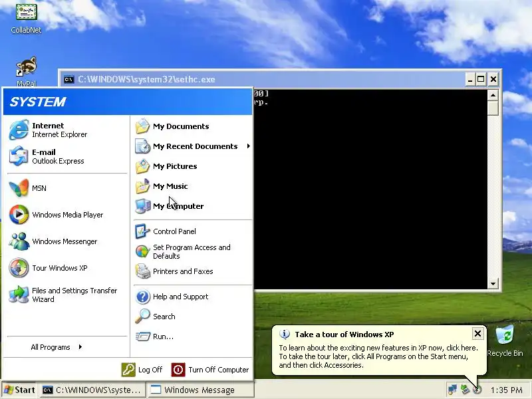Minimize the sethc.exe command window

click(470, 79)
